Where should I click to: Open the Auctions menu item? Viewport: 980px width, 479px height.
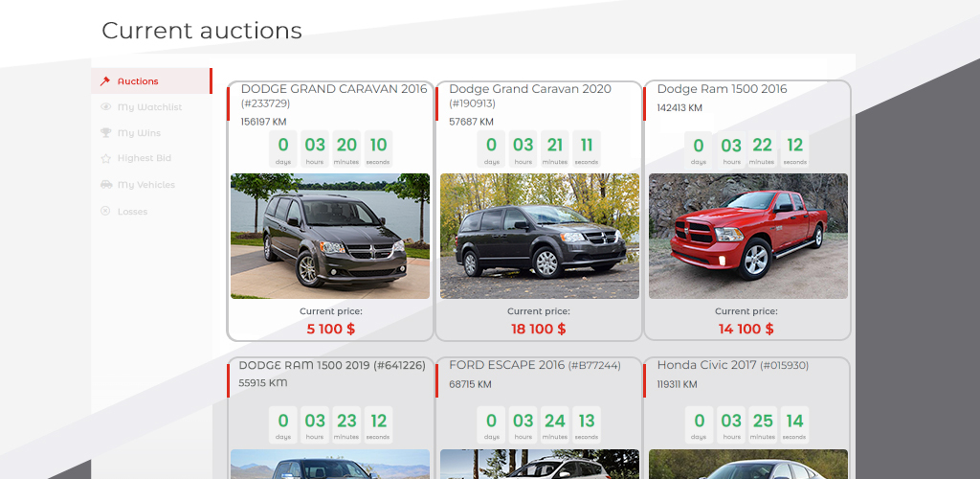tap(152, 81)
